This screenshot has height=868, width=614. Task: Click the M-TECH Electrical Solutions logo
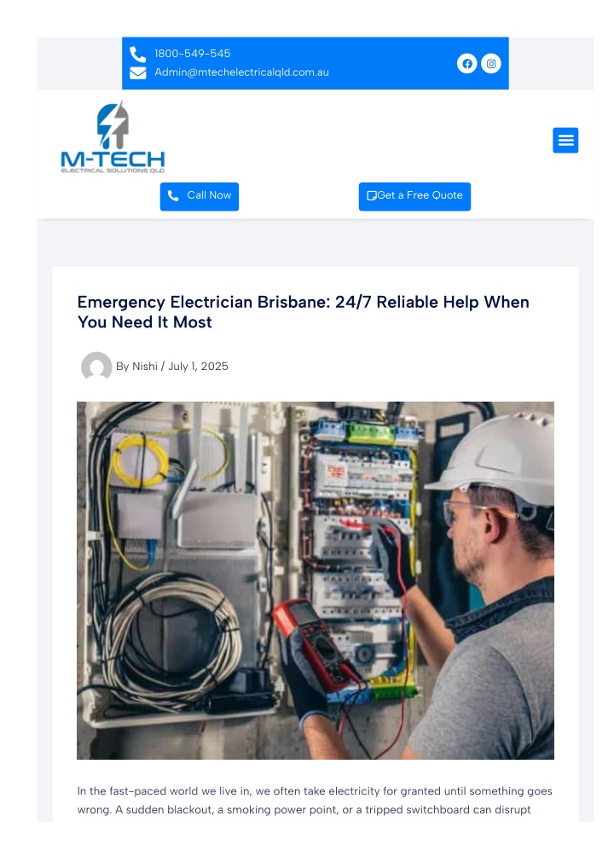point(113,137)
